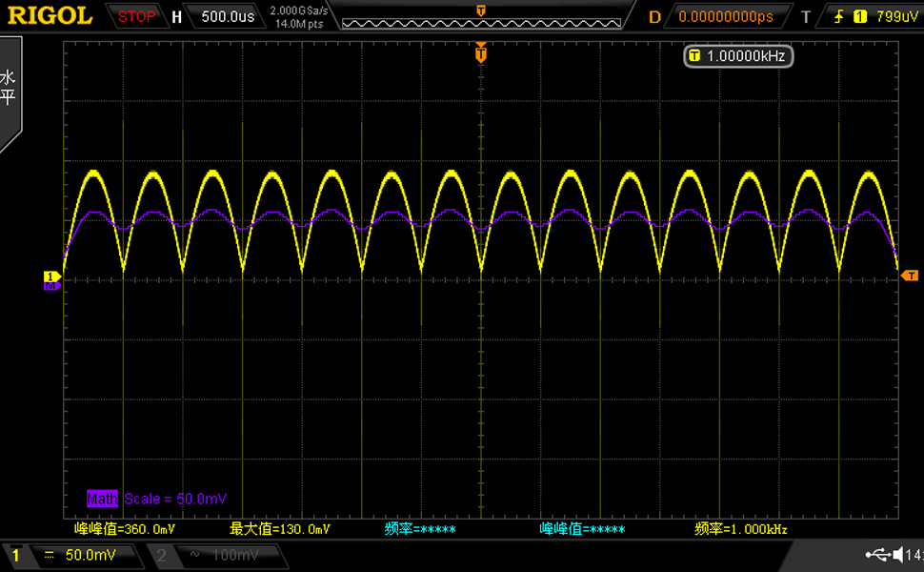Select the 频率=1.000kHz measurement
Viewport: 924px width, 572px height.
(x=741, y=529)
